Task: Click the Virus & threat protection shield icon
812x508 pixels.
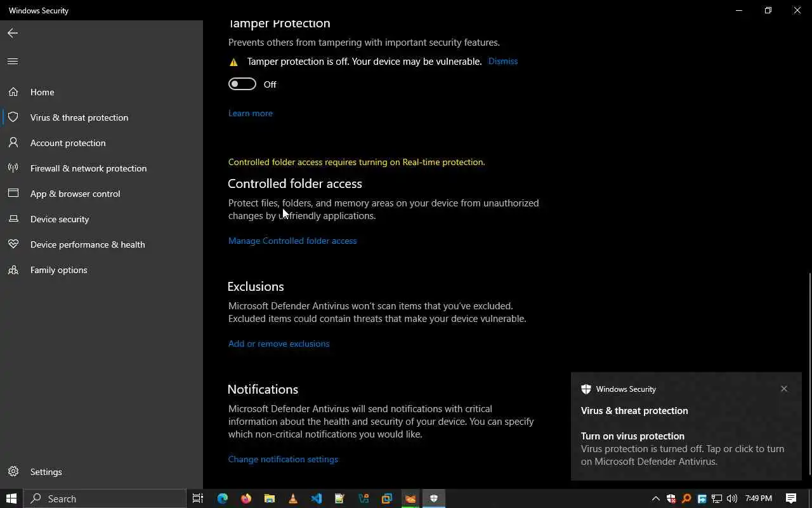Action: [x=13, y=117]
